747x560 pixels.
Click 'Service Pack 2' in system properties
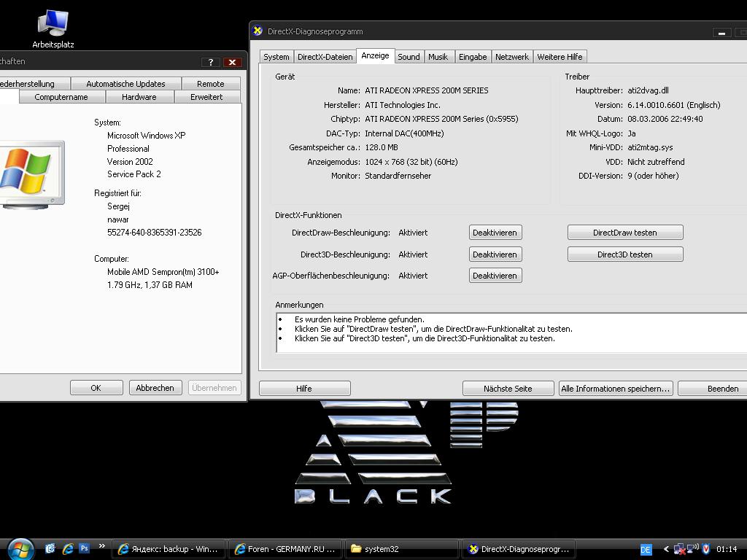(x=134, y=174)
